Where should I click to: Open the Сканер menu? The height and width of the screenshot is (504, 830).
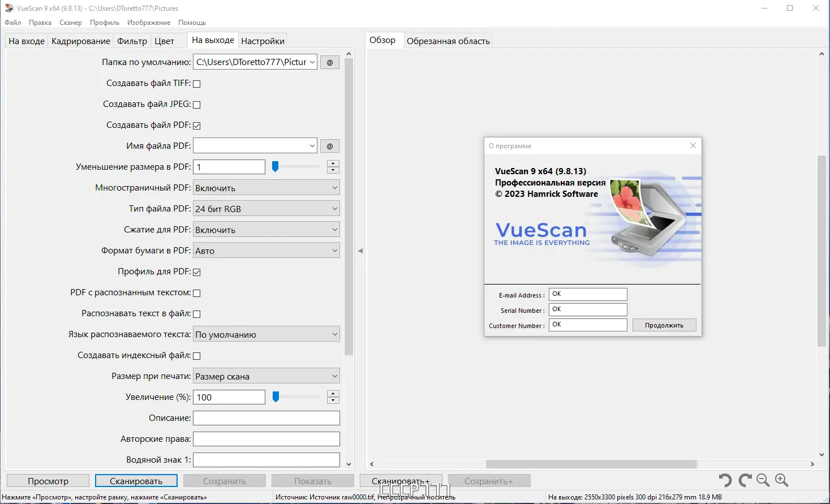click(71, 23)
